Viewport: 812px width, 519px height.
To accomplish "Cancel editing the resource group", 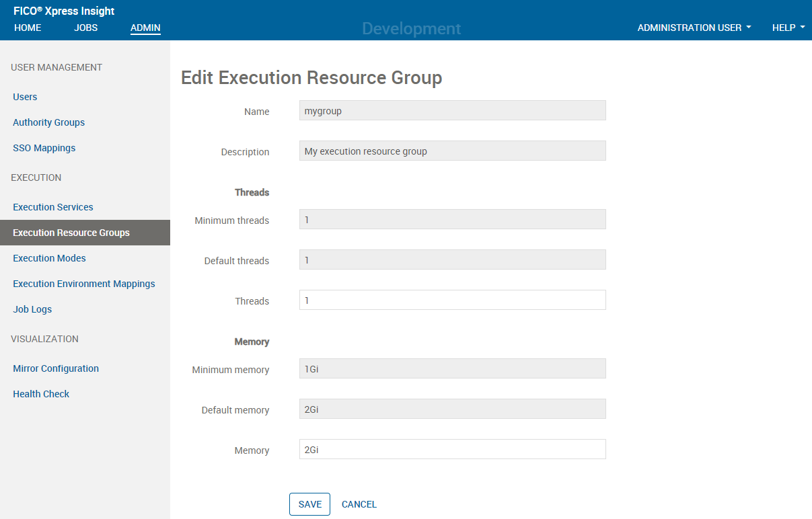I will pos(359,504).
